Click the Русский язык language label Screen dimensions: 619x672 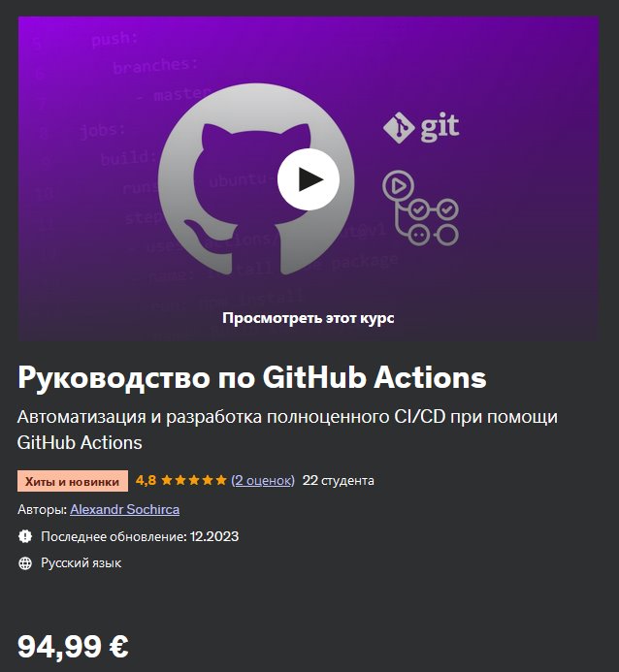[81, 563]
